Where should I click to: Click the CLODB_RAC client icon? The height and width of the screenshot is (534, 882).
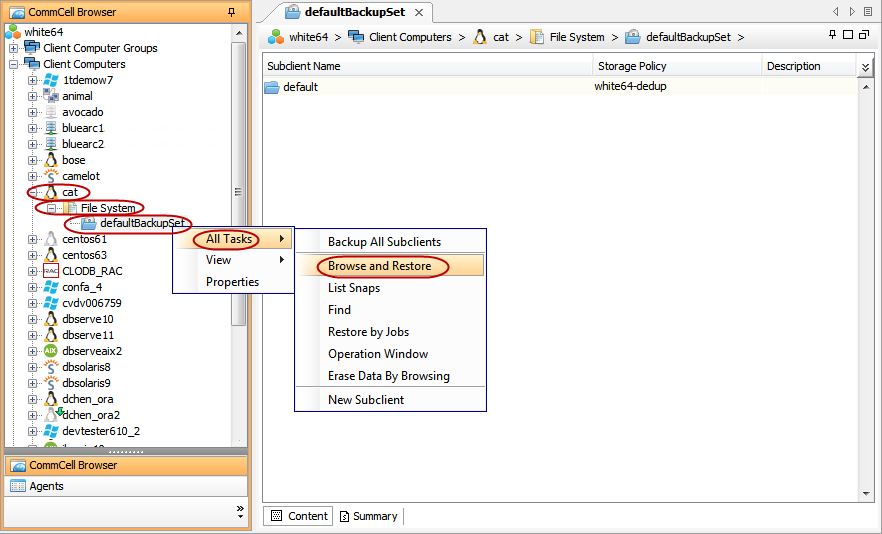pyautogui.click(x=51, y=271)
